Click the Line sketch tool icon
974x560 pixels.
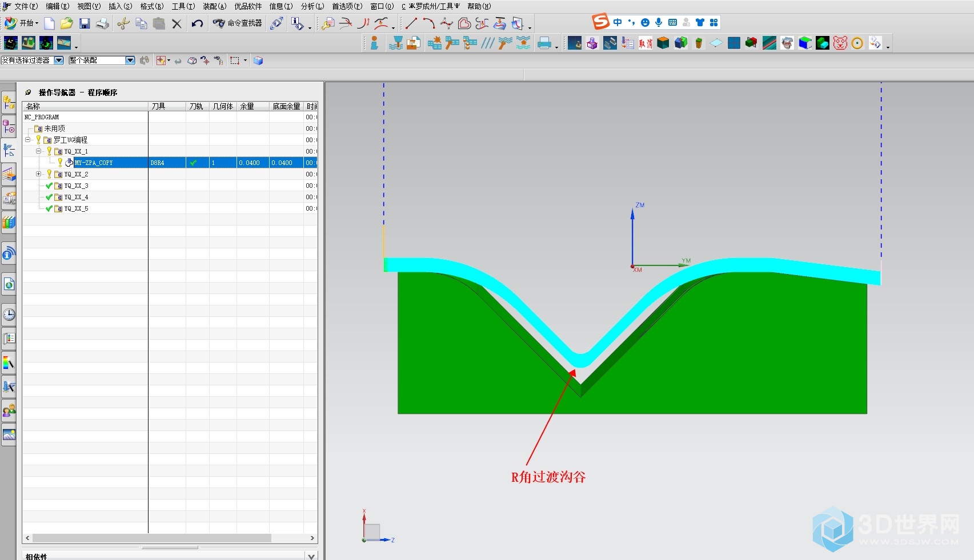(x=411, y=23)
